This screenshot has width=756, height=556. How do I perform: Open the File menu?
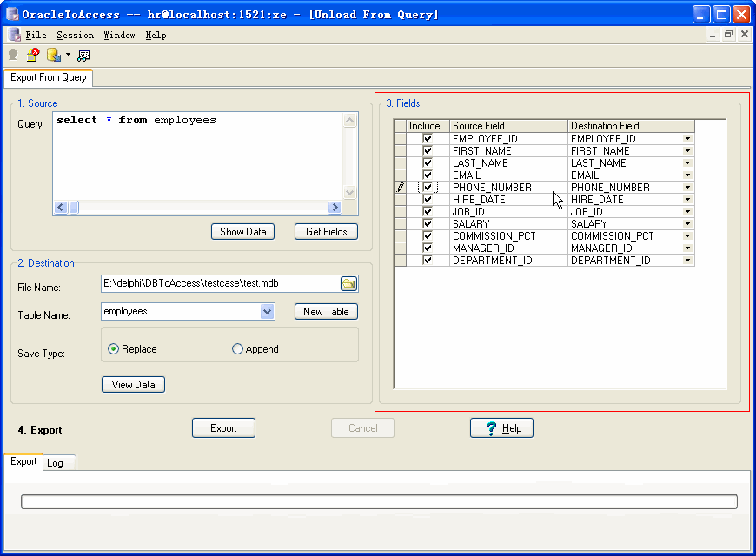(36, 36)
